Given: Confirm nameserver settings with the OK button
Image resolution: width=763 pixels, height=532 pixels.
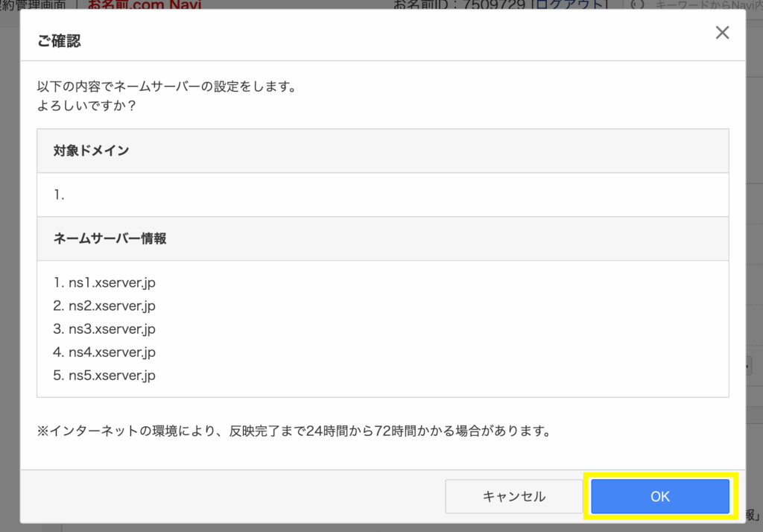Looking at the screenshot, I should [x=660, y=496].
